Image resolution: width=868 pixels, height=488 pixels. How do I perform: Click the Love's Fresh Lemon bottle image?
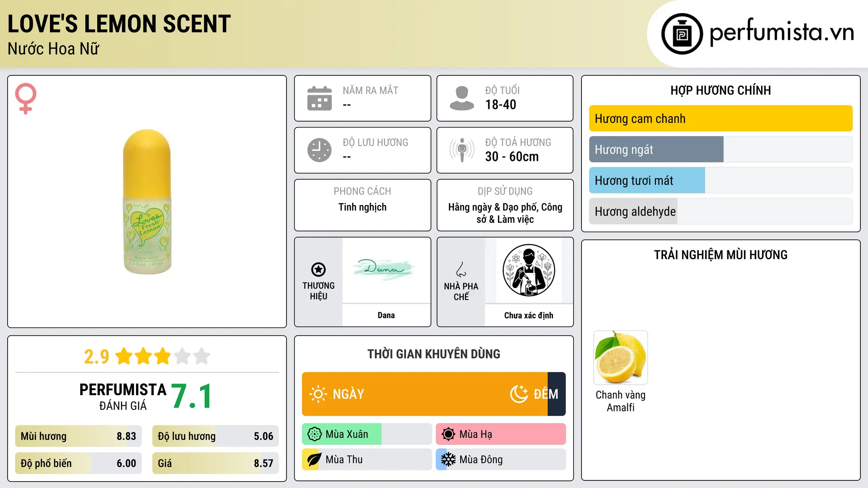click(147, 202)
